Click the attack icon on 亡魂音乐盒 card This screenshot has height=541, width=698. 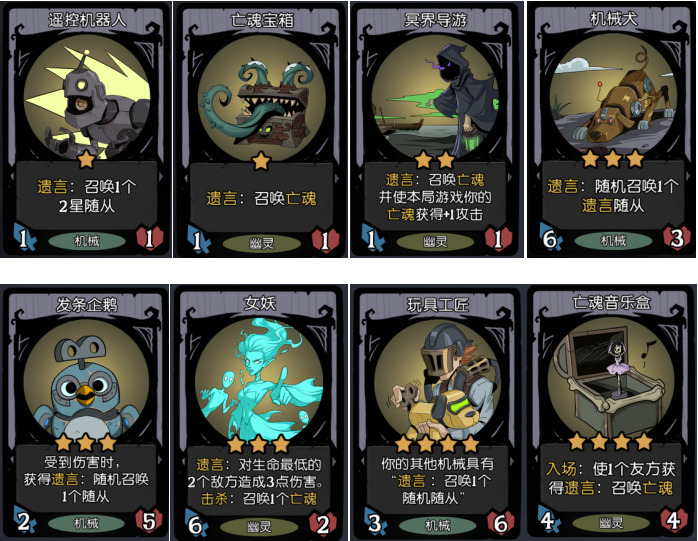(x=549, y=520)
